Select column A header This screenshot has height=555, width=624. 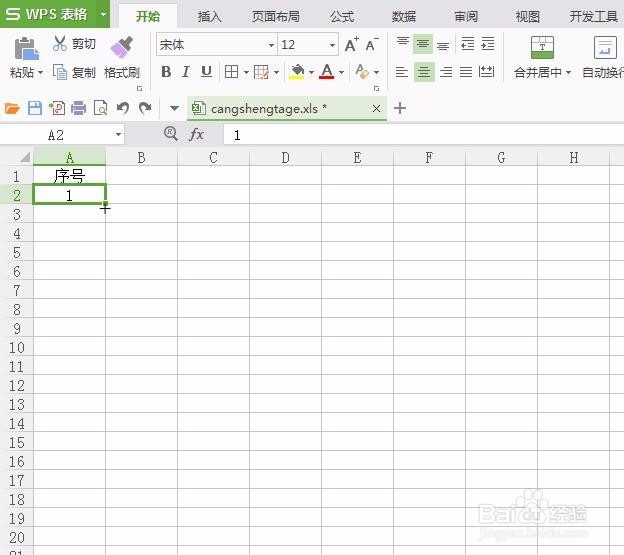(x=70, y=157)
